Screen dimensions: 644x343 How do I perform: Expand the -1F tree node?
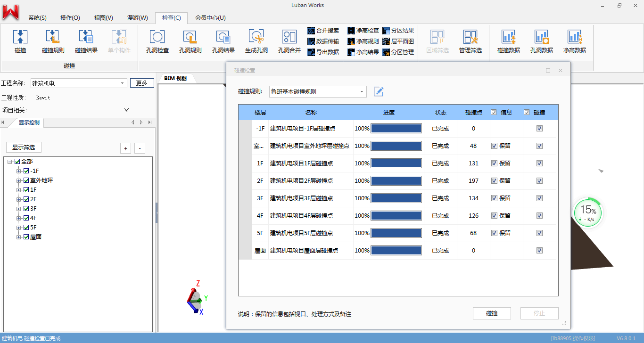click(19, 171)
